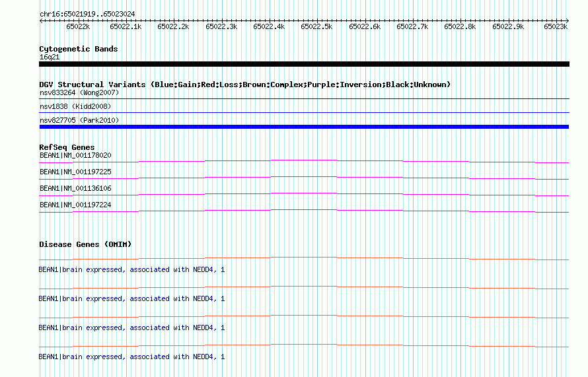Image resolution: width=588 pixels, height=377 pixels.
Task: Click the 65022.4k ruler tick label
Action: pyautogui.click(x=269, y=26)
